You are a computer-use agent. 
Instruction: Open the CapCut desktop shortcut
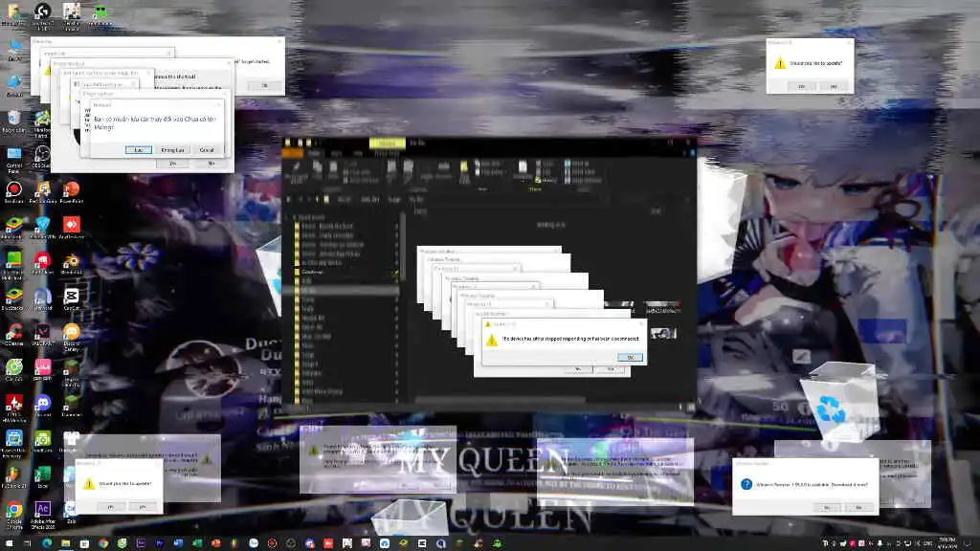pyautogui.click(x=71, y=298)
